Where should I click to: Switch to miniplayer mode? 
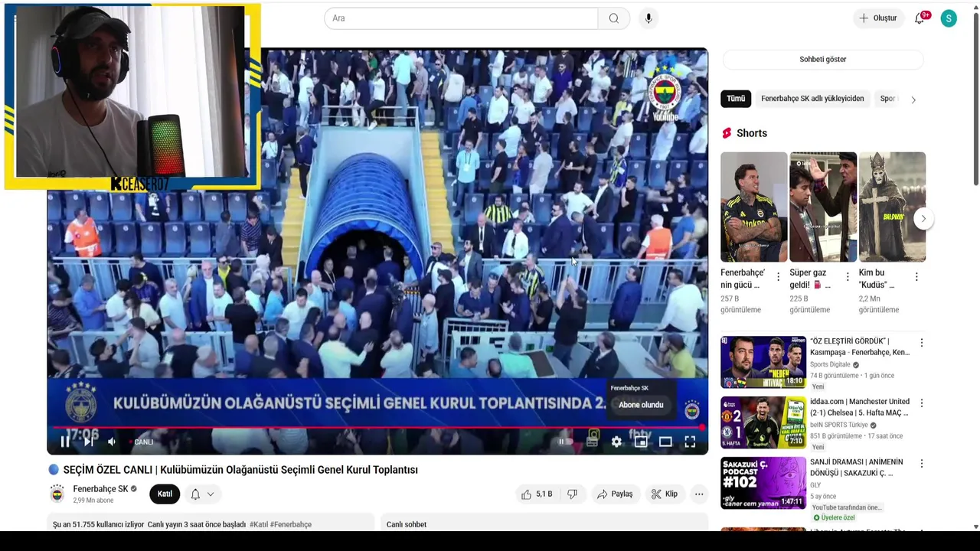click(641, 442)
